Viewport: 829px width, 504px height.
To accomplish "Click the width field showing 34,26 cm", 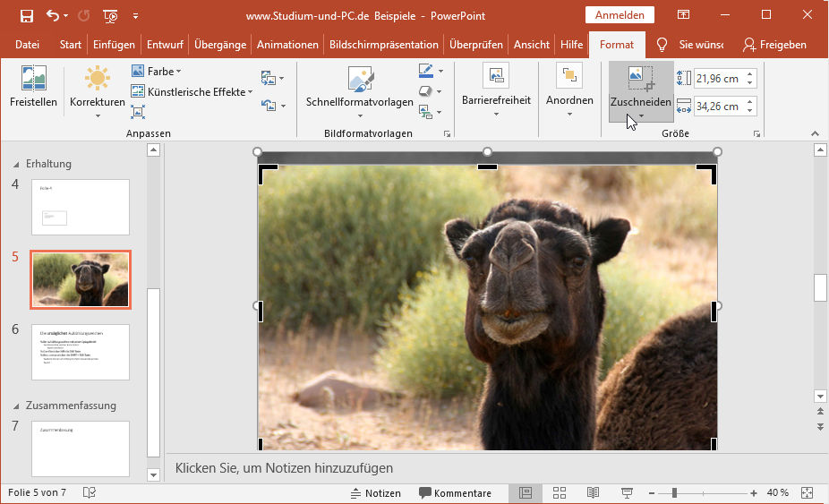I will (718, 106).
